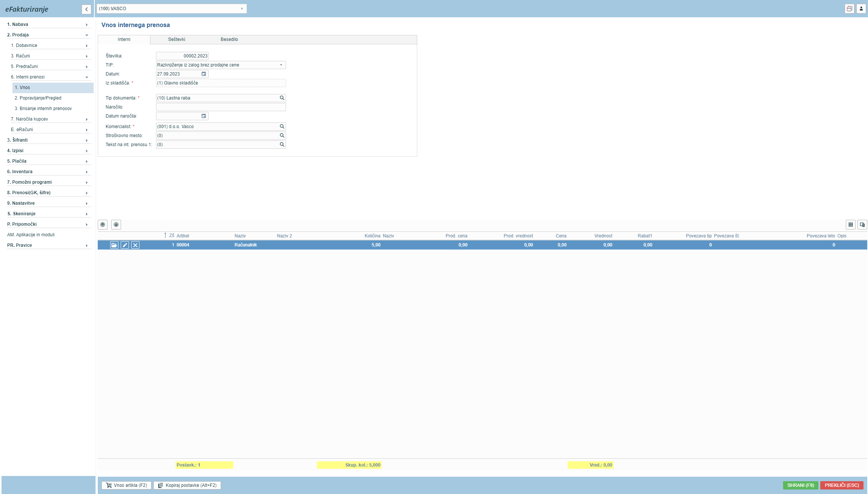Open the user profile icon
The height and width of the screenshot is (494, 868).
pos(861,9)
